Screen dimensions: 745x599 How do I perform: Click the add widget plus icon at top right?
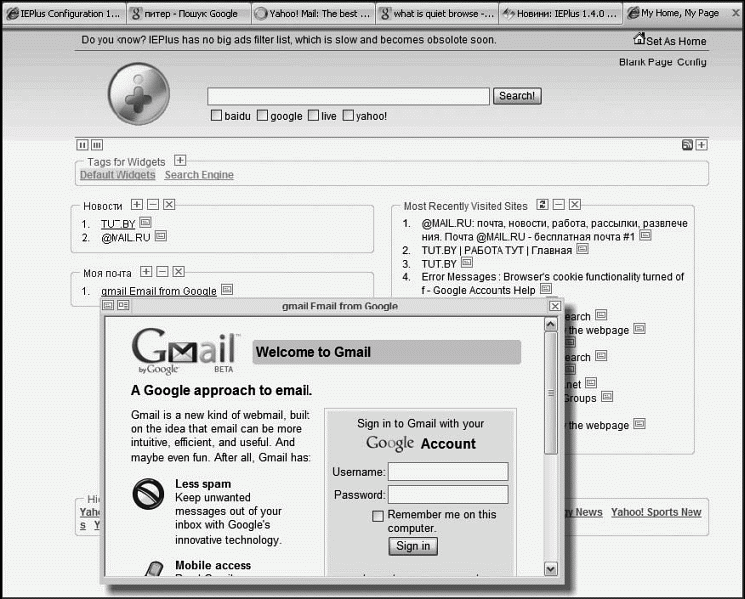click(702, 145)
